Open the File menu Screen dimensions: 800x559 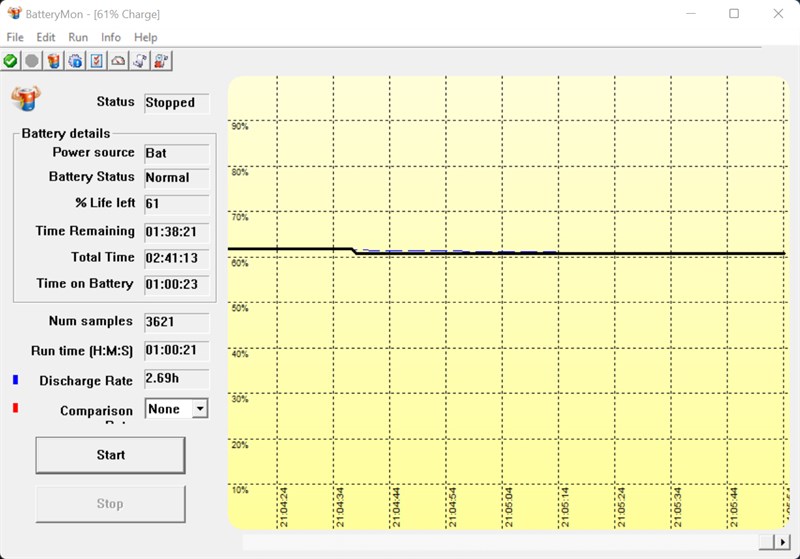click(x=15, y=37)
